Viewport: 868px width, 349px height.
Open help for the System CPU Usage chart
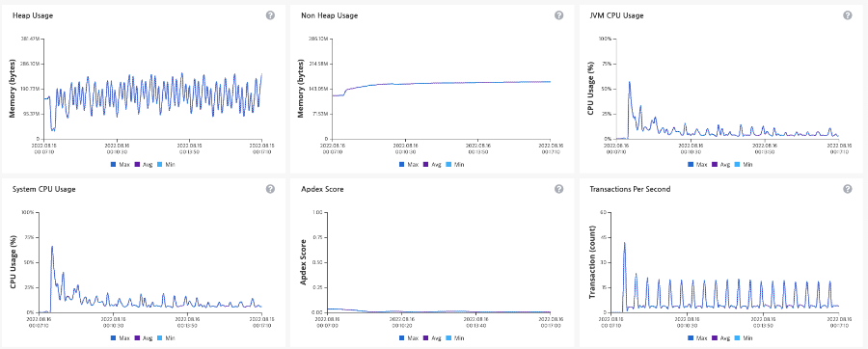coord(270,189)
